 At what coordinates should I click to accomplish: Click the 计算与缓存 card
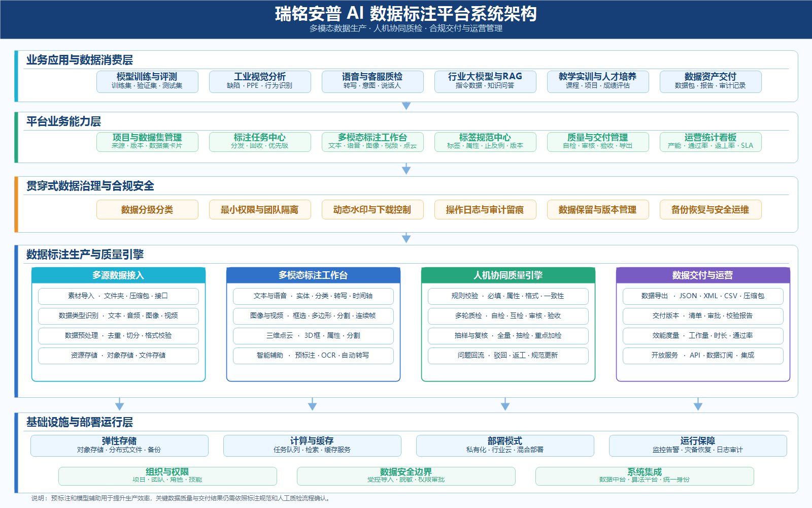(312, 446)
